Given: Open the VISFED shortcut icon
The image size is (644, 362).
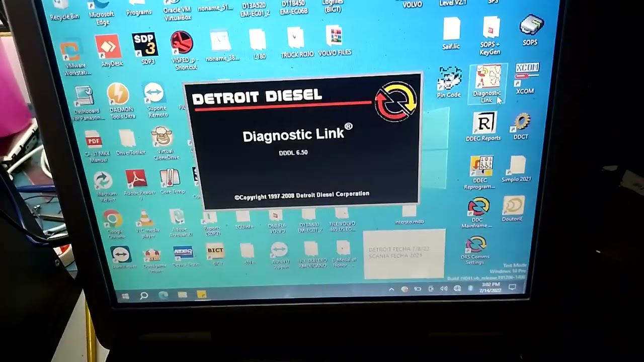Looking at the screenshot, I should click(182, 50).
